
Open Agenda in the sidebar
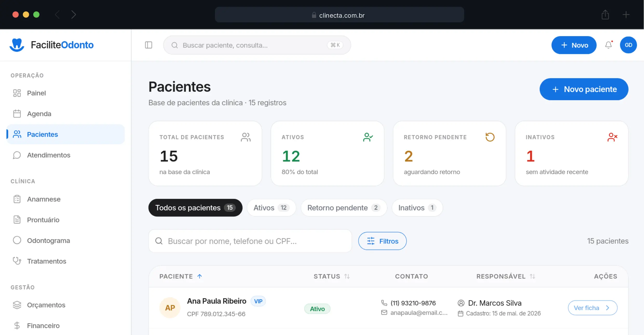66,114
